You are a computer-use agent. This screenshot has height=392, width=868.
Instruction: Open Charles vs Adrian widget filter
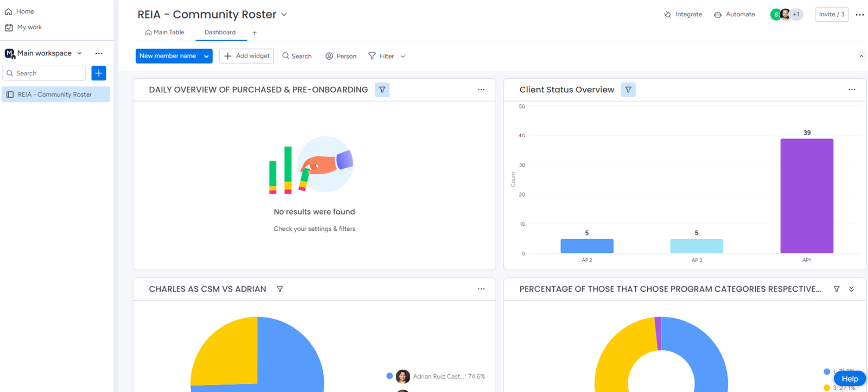tap(280, 289)
